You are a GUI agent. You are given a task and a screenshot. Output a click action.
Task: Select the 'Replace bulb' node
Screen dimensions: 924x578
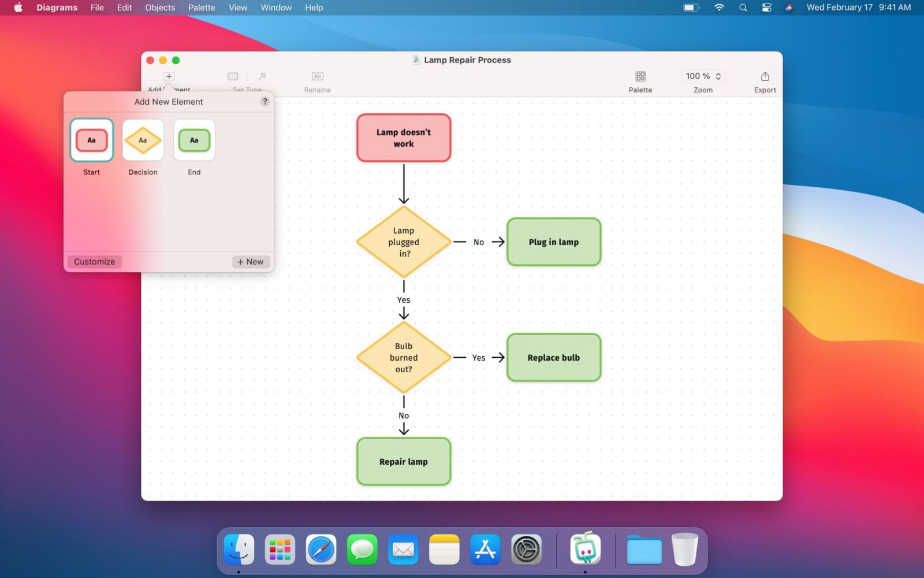(x=554, y=357)
